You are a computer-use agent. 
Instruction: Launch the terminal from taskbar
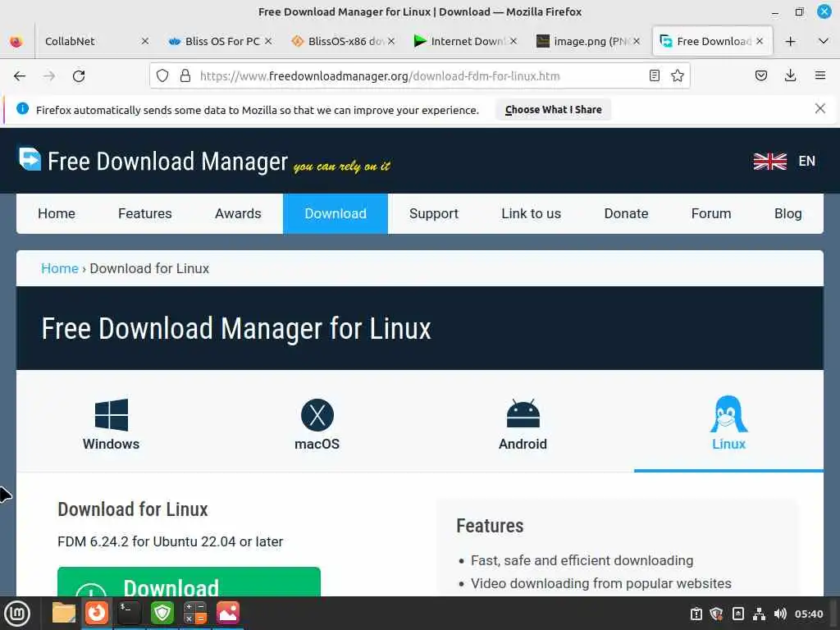(129, 613)
